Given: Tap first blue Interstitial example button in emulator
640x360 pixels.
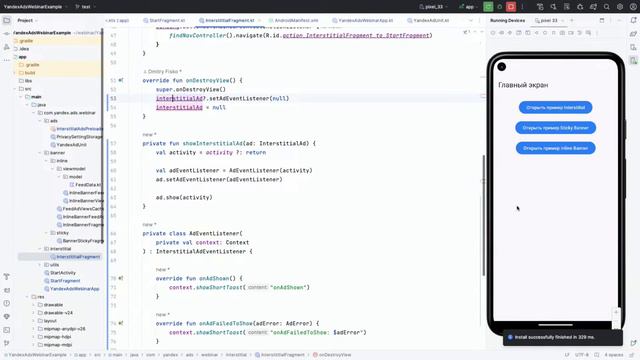Looking at the screenshot, I should 556,108.
